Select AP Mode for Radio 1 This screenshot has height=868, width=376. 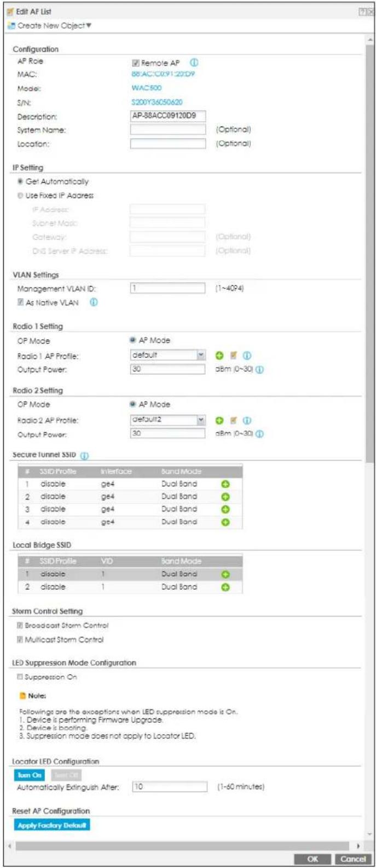point(134,340)
